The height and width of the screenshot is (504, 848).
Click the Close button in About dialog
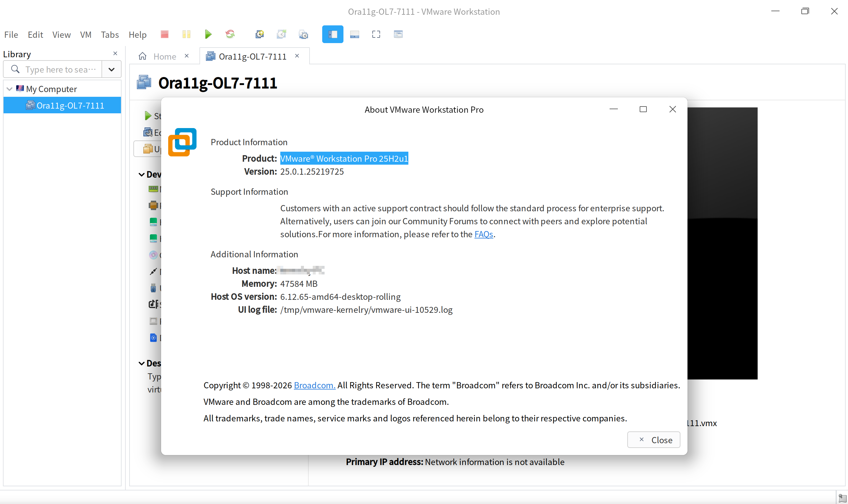tap(653, 440)
